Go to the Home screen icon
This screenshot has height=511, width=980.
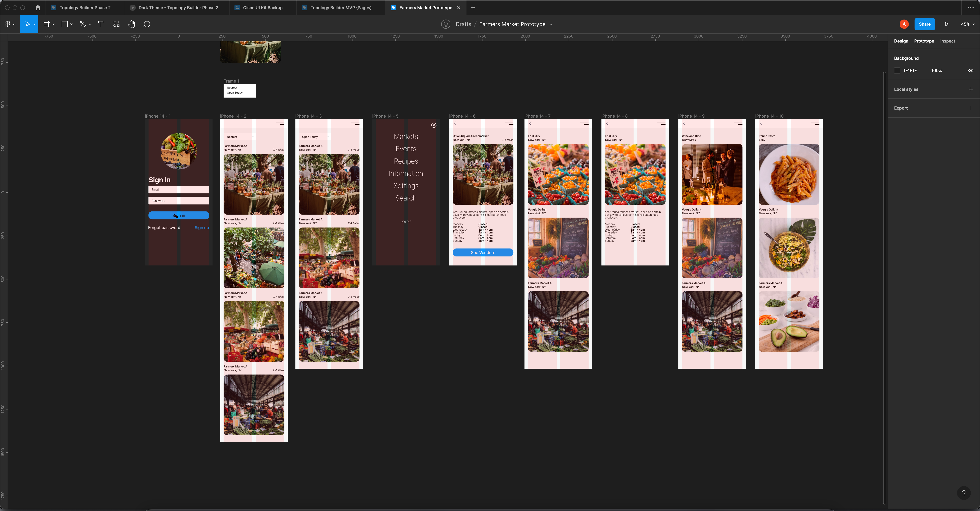pos(38,8)
